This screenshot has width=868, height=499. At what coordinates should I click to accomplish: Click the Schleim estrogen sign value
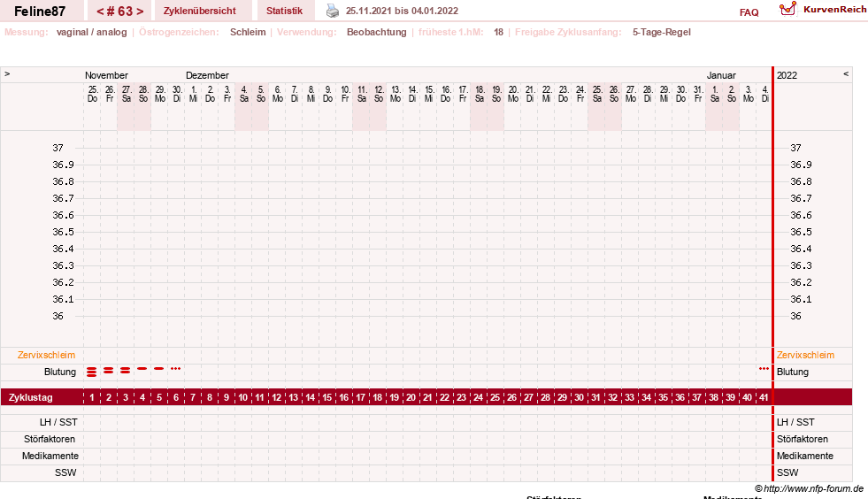(248, 32)
